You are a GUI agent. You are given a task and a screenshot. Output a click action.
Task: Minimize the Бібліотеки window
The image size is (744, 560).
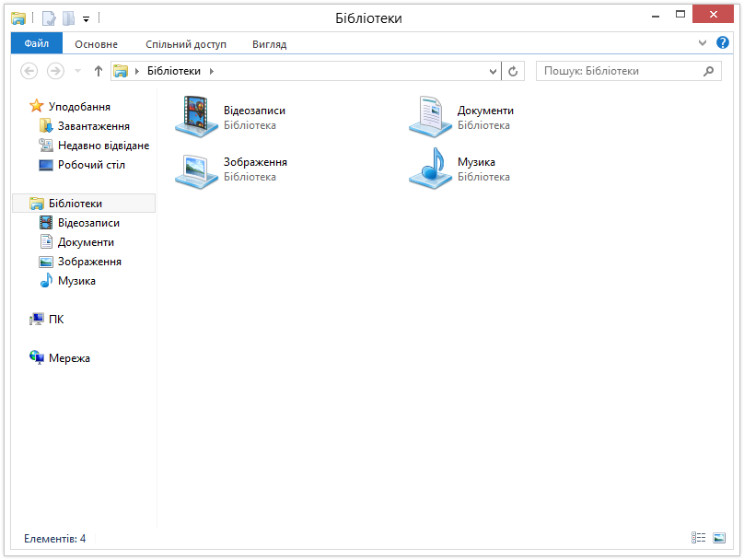tap(656, 15)
